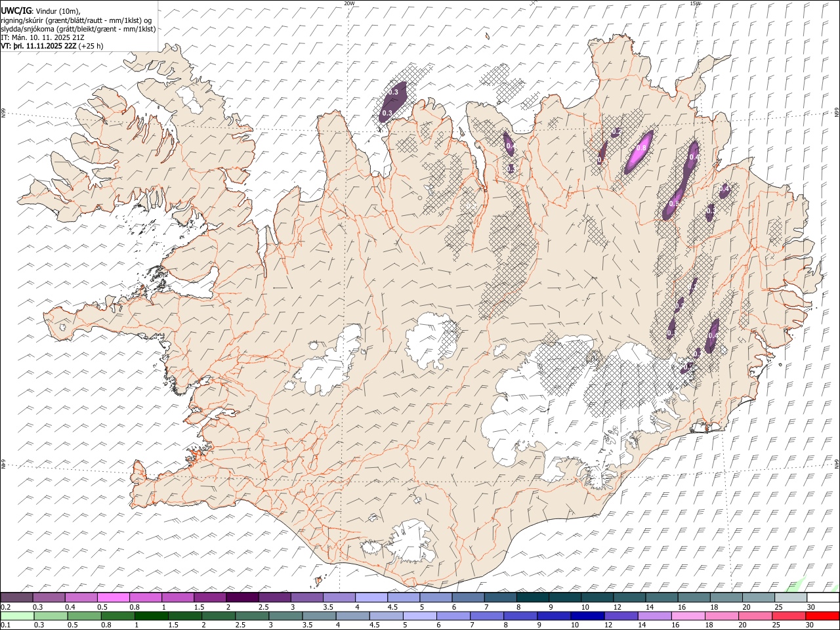The image size is (840, 630).
Task: Click the "0.8" value on bright pink snow patch
Action: pos(642,148)
